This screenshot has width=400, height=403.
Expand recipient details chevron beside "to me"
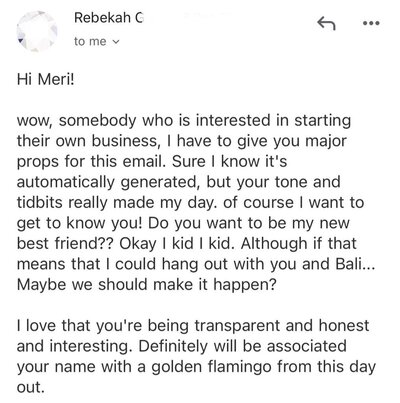click(x=116, y=42)
